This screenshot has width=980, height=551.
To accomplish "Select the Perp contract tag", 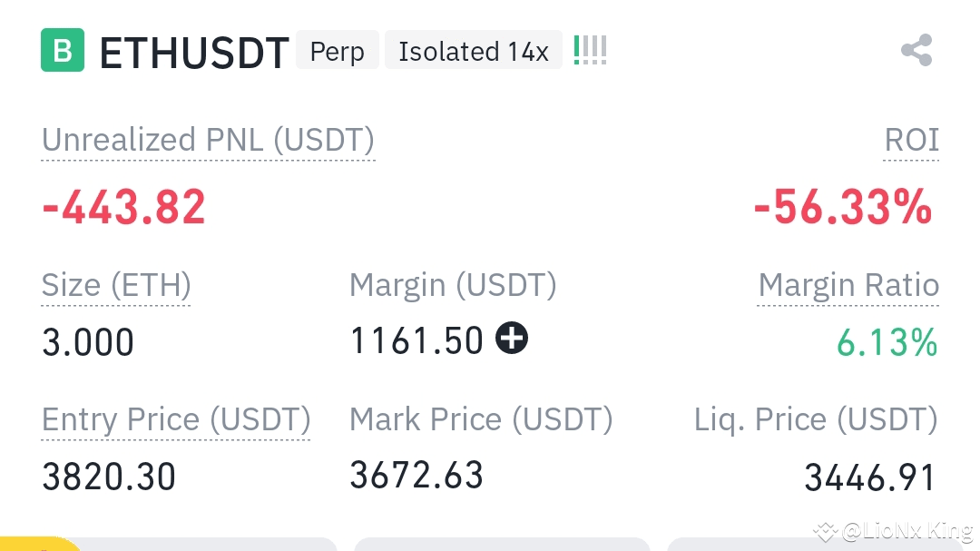I will pyautogui.click(x=337, y=51).
